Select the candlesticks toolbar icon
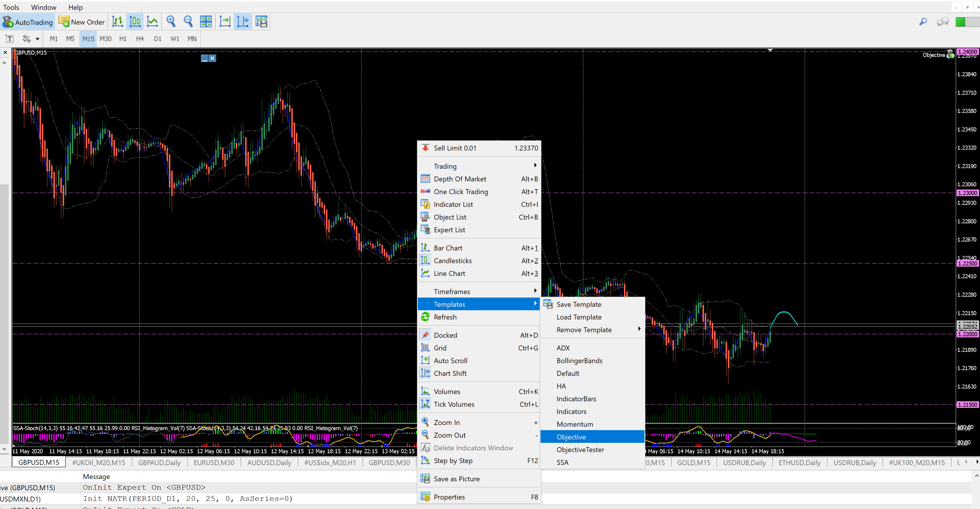The width and height of the screenshot is (980, 509). pos(135,22)
